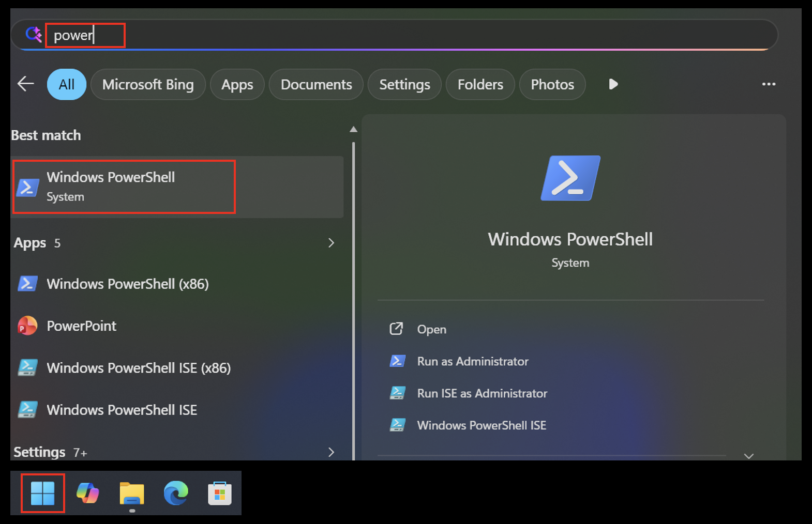812x524 pixels.
Task: Click the Windows PowerShell ISE list icon
Action: pos(27,409)
